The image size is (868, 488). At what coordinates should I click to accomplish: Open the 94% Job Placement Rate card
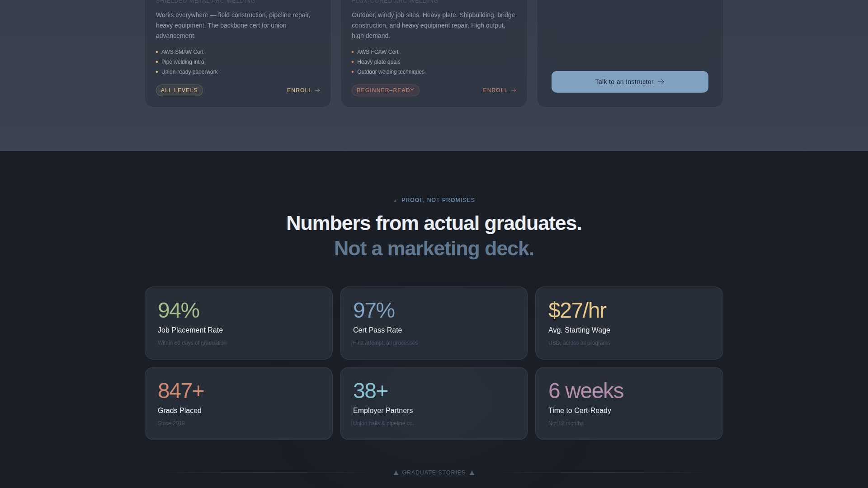(x=238, y=323)
